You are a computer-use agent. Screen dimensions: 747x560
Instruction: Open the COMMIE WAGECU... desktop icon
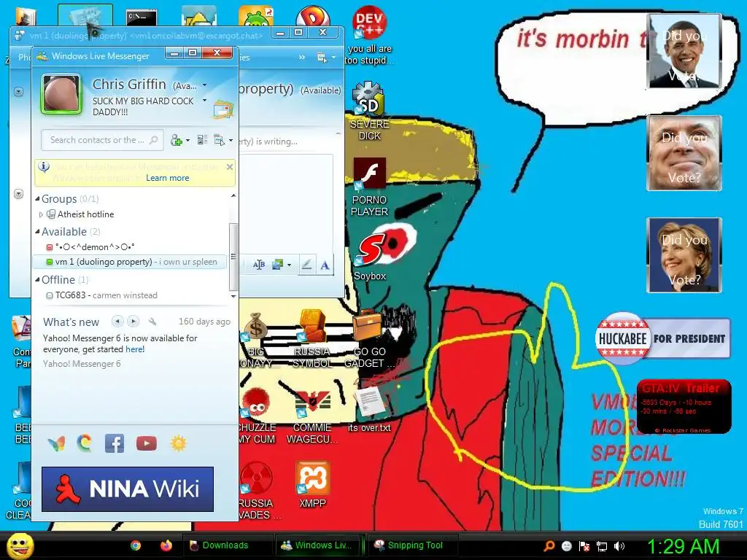tap(312, 416)
